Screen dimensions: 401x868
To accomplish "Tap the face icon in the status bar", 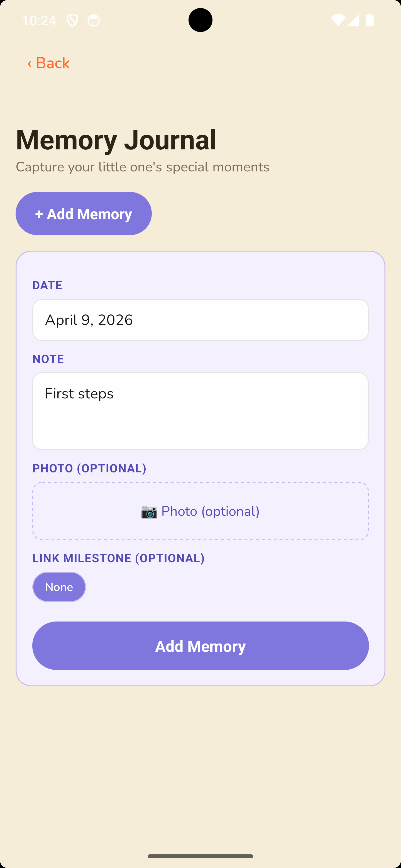I will point(93,21).
